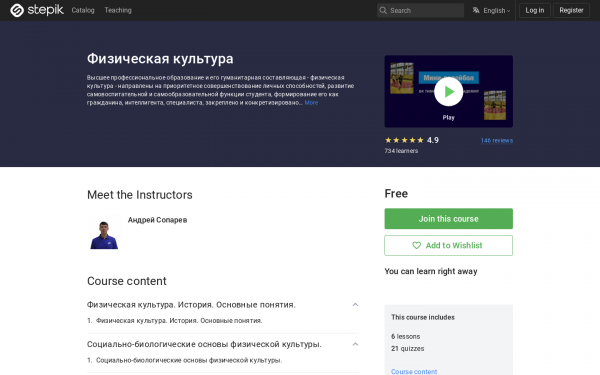Click the Search input field
Screen dimensions: 600x375
click(420, 10)
